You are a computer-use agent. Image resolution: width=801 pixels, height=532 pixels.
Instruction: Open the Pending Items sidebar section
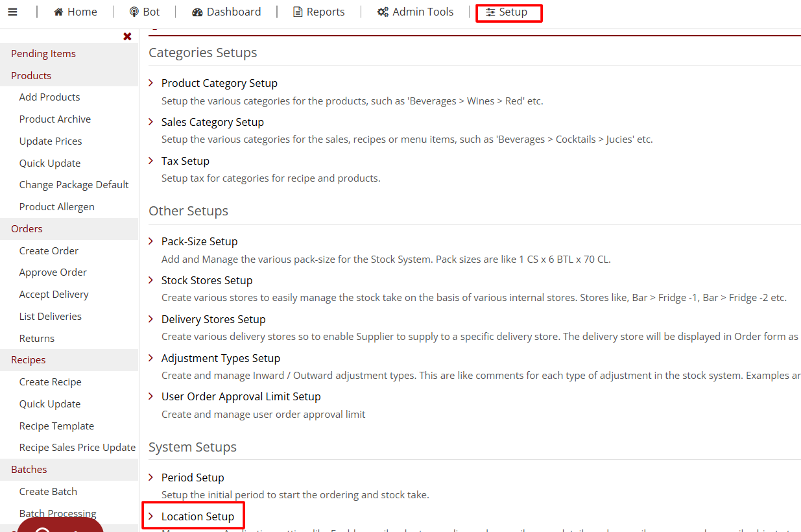coord(43,54)
